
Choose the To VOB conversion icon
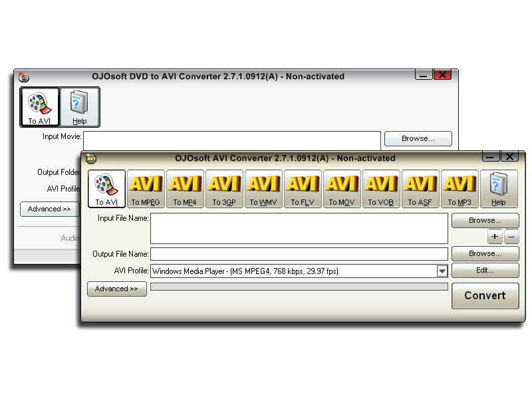coord(381,189)
